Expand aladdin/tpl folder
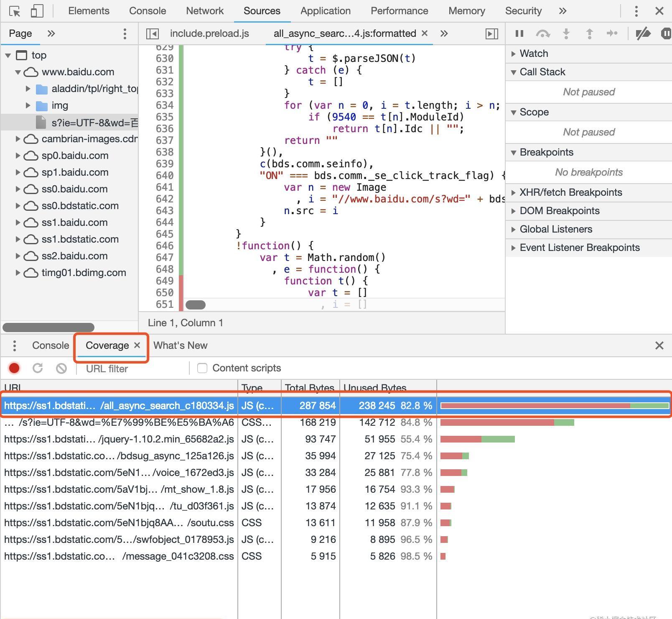Image resolution: width=672 pixels, height=619 pixels. tap(28, 89)
